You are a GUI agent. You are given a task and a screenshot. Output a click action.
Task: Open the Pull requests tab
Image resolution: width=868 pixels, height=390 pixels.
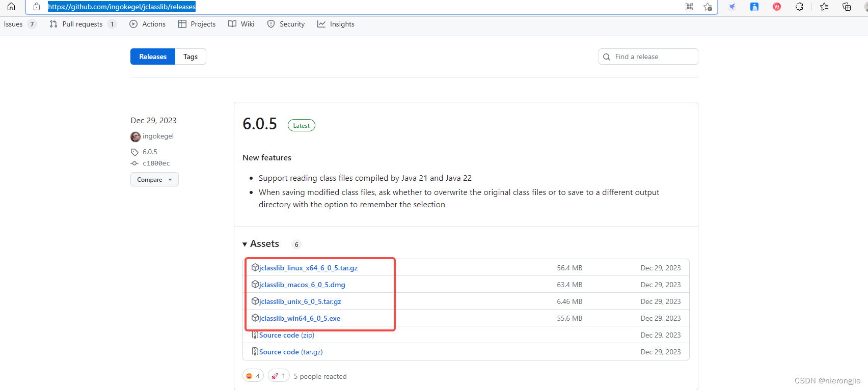(x=83, y=24)
